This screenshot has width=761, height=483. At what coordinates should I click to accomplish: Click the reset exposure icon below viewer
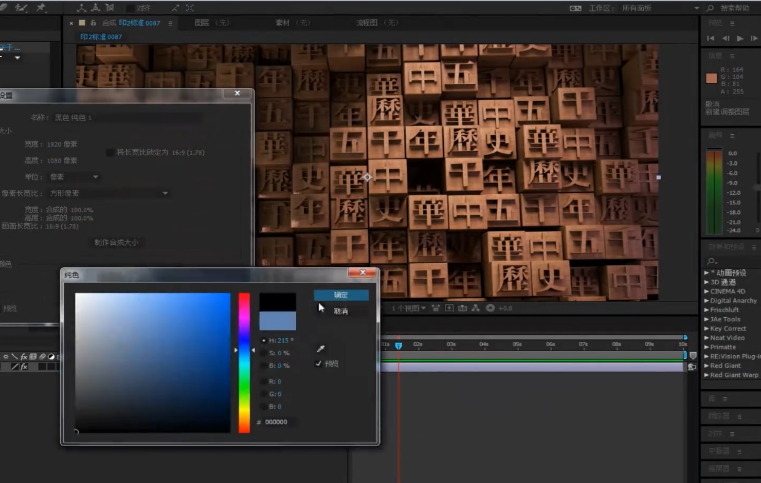coord(491,308)
